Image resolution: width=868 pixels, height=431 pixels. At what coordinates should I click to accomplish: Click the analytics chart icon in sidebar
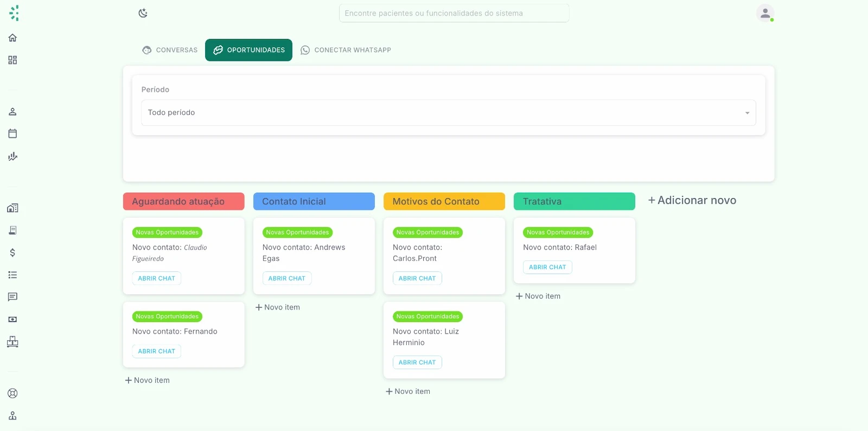12,156
